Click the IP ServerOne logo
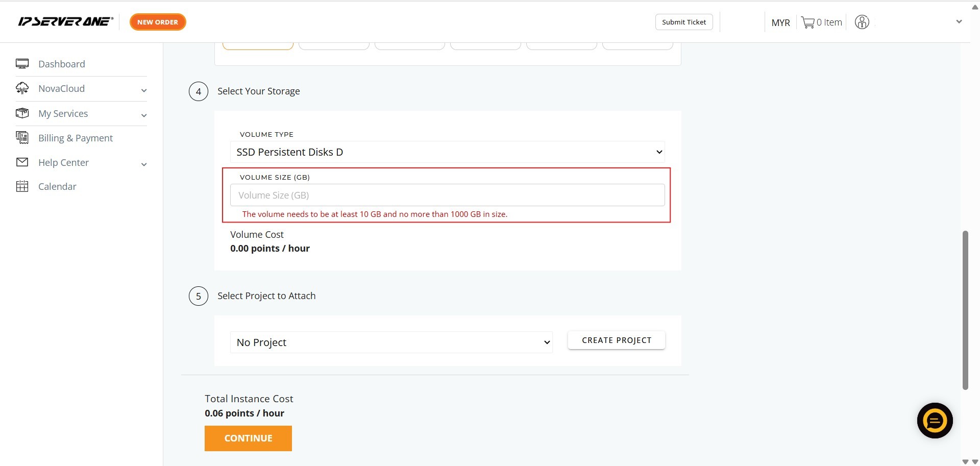Image resolution: width=980 pixels, height=466 pixels. coord(65,21)
